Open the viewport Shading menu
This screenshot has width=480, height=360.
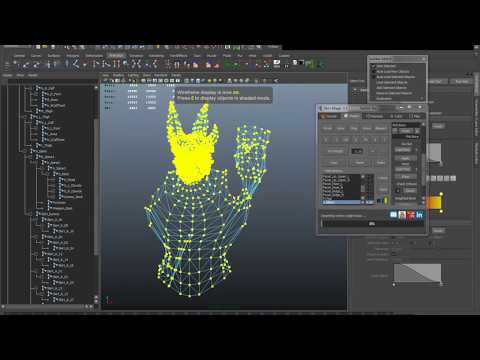[118, 75]
